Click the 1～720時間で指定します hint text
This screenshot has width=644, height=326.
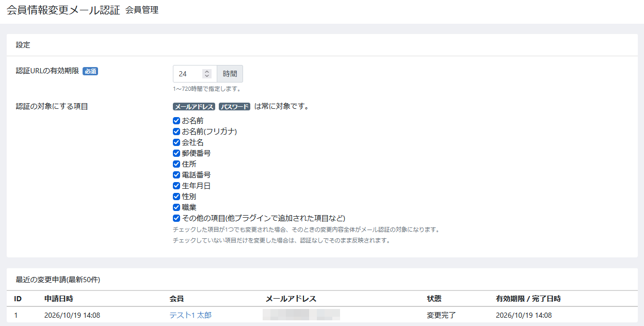207,89
